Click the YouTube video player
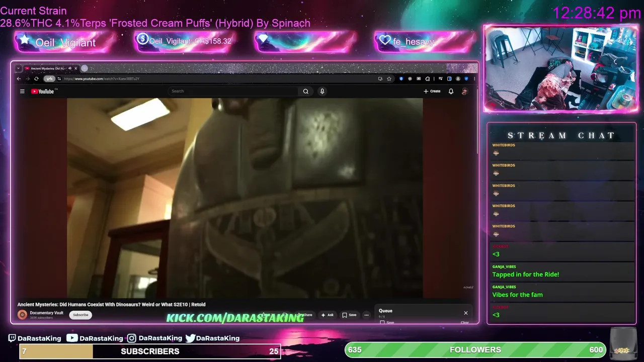This screenshot has height=362, width=644. tap(245, 198)
